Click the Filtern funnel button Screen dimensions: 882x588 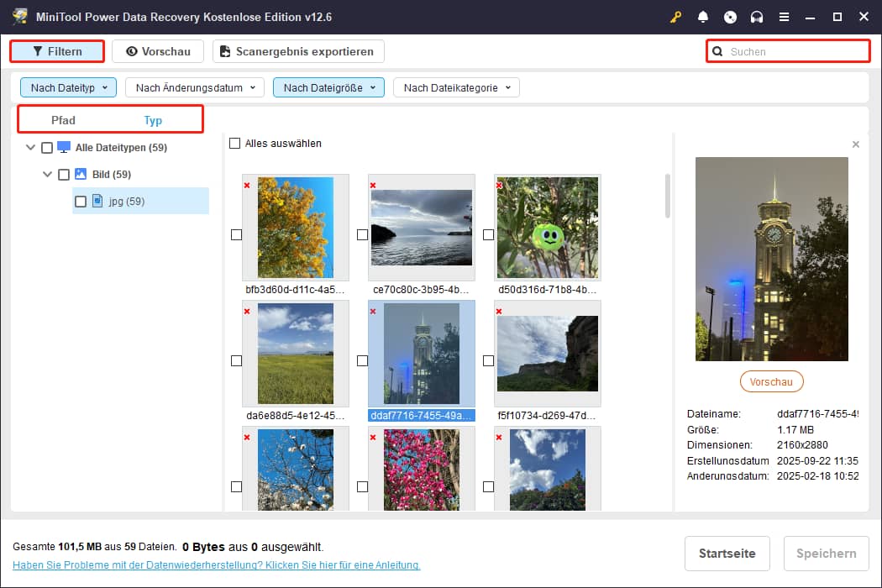coord(57,51)
